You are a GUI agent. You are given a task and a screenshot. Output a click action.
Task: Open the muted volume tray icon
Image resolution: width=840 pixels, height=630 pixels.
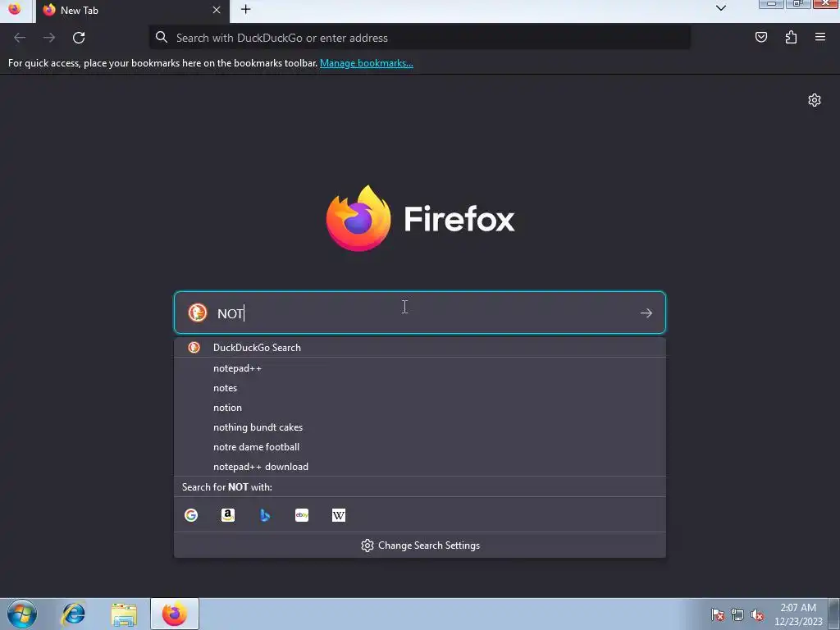coord(757,614)
